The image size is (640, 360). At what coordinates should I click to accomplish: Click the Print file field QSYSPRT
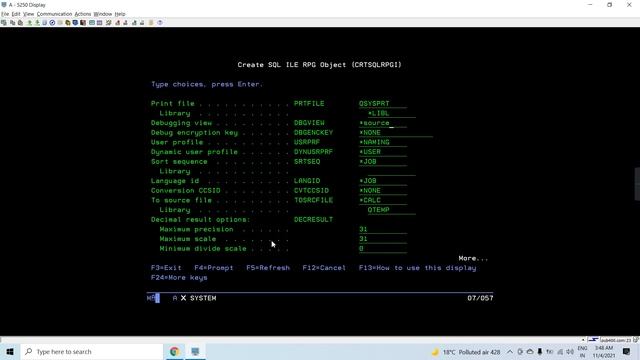pyautogui.click(x=382, y=104)
